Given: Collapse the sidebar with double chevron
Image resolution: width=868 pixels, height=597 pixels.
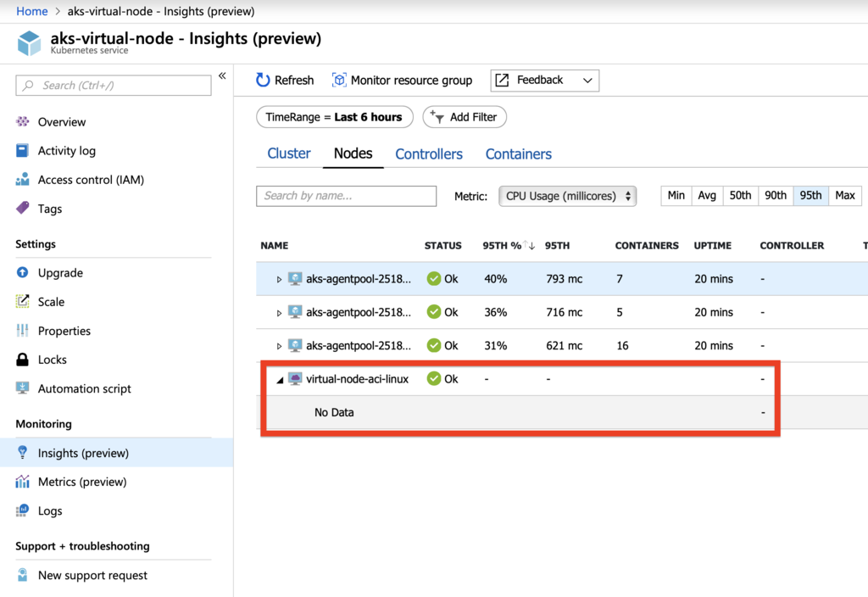Looking at the screenshot, I should [x=222, y=76].
